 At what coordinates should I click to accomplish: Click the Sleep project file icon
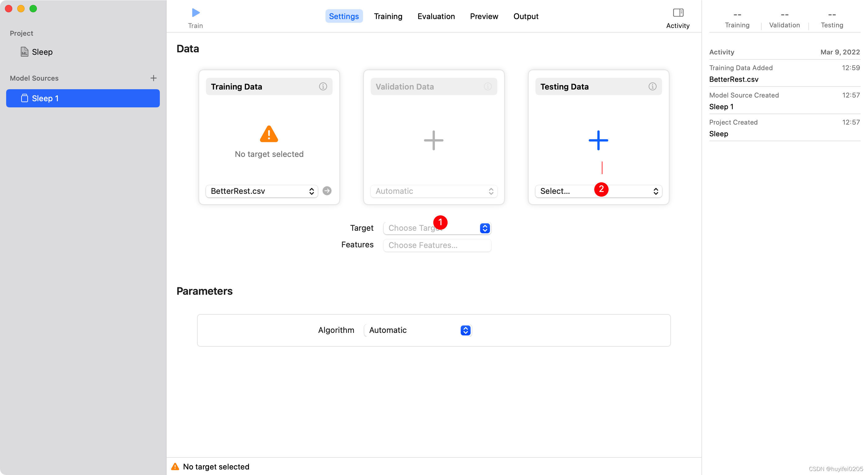[x=24, y=52]
